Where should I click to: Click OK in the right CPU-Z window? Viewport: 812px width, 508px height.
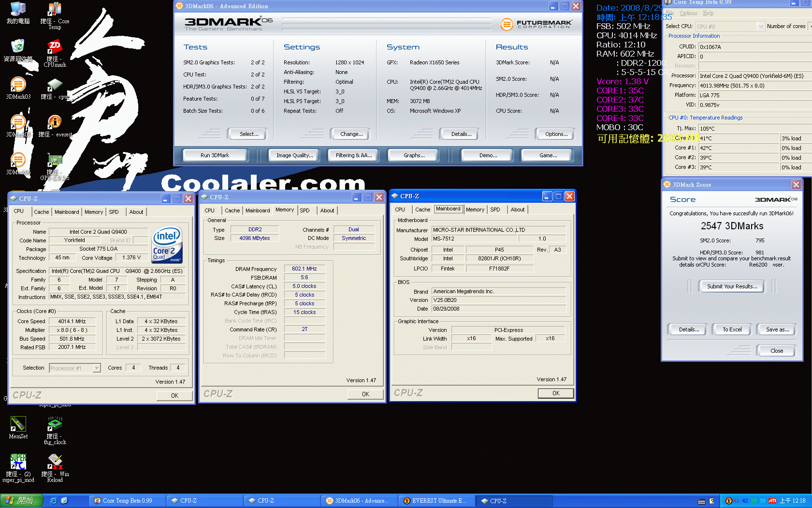[556, 393]
